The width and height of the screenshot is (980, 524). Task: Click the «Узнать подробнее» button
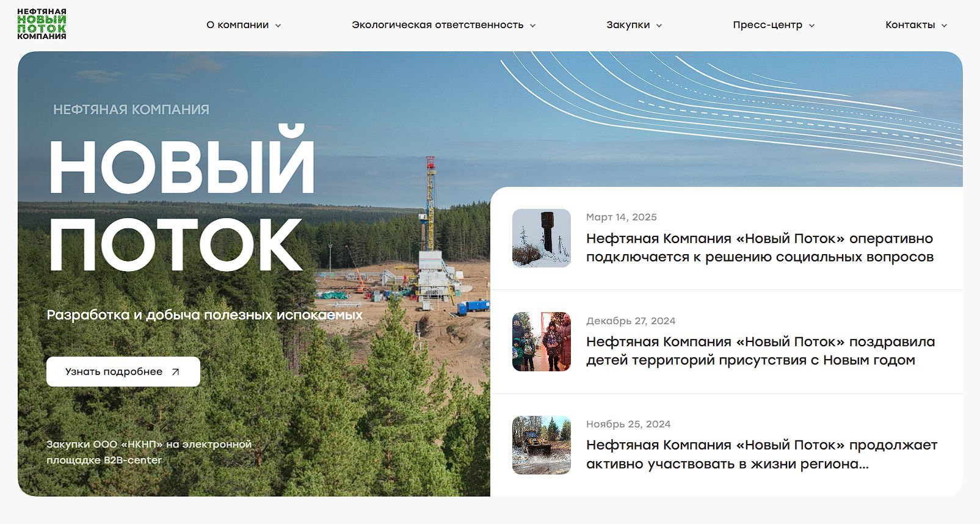[123, 371]
